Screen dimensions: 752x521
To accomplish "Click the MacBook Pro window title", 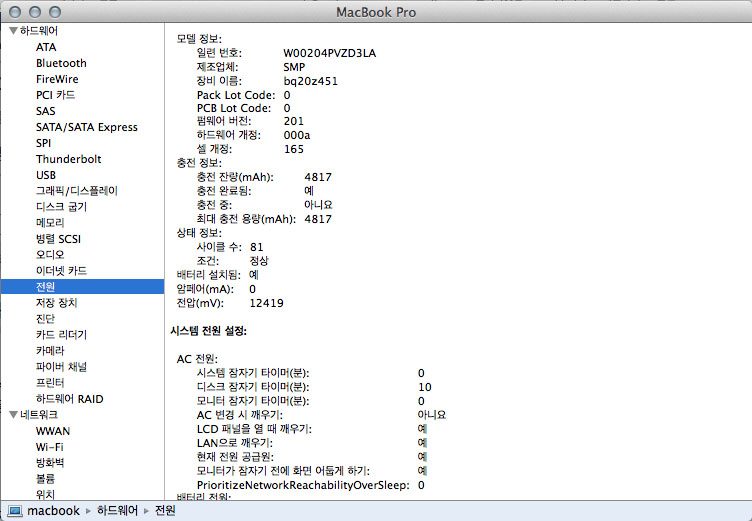I will (x=376, y=12).
